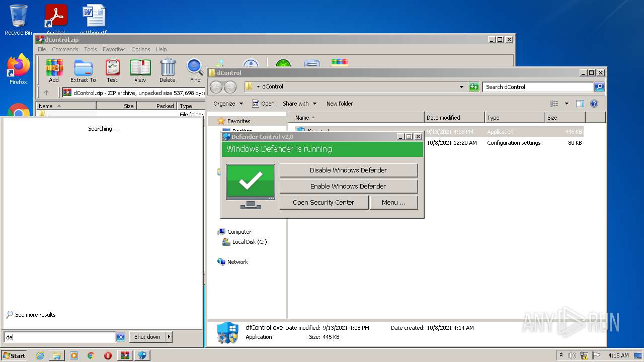Screen dimensions: 644x362
Task: Click Enable Windows Defender button
Action: [x=349, y=186]
